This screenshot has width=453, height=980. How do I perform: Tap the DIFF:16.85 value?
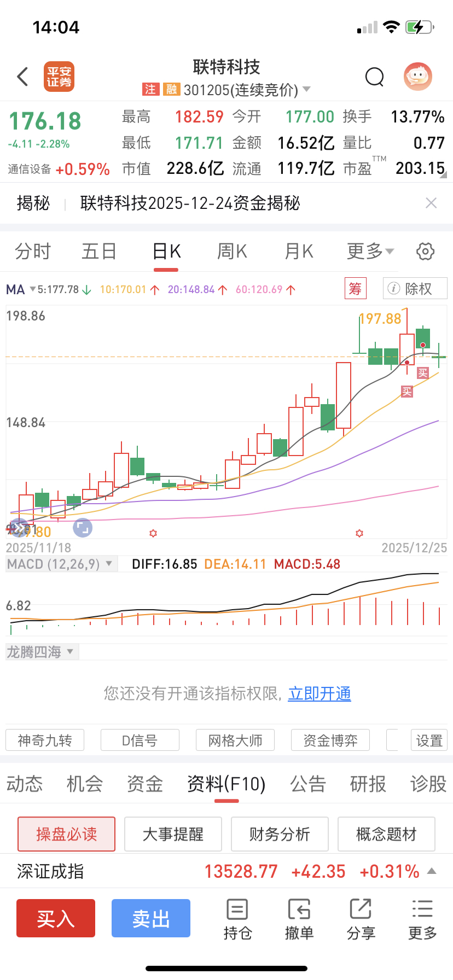[165, 564]
